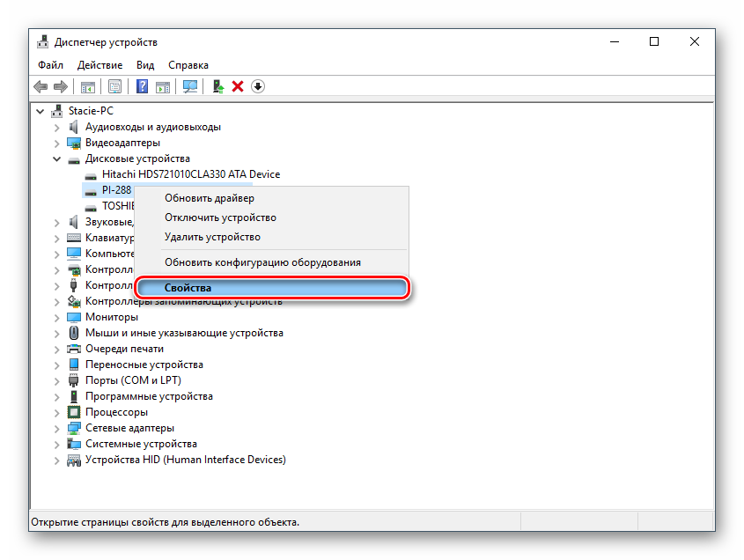Click the down-arrow disable device icon
The height and width of the screenshot is (560, 744).
pos(258,86)
